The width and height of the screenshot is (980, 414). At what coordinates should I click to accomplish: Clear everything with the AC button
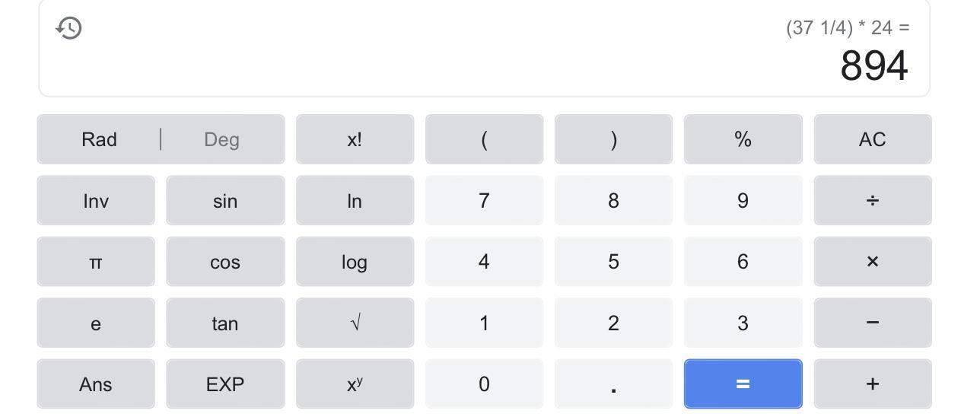873,139
